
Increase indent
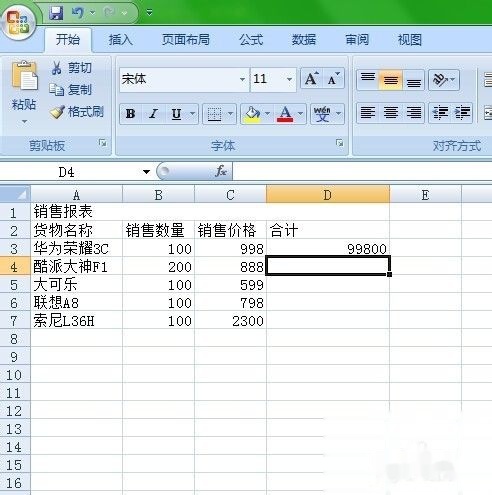(462, 113)
